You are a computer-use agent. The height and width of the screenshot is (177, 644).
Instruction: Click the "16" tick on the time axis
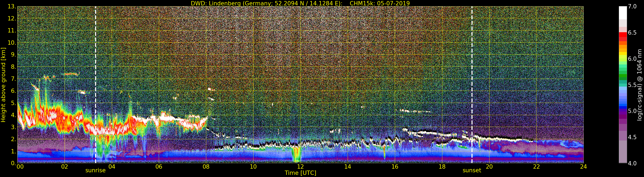395,166
